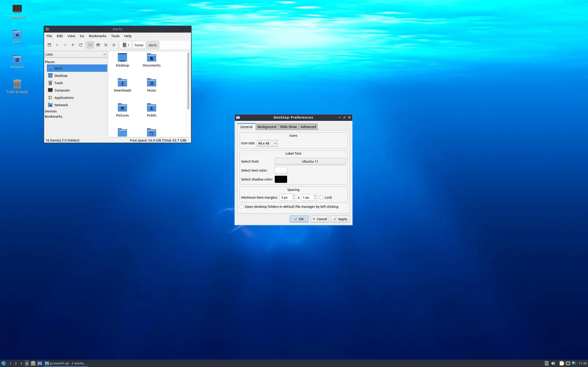
Task: Enable the Lock margins checkbox
Action: [322, 197]
